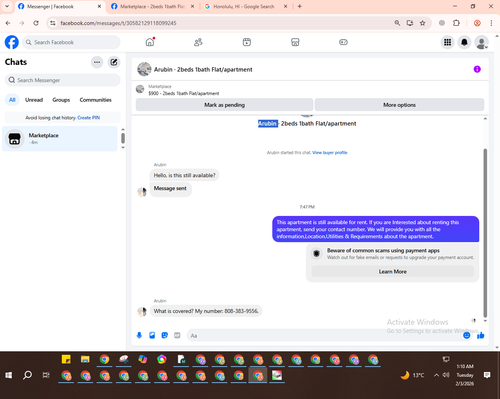Open the tab search dropdown arrow
This screenshot has width=500, height=399.
click(7, 6)
